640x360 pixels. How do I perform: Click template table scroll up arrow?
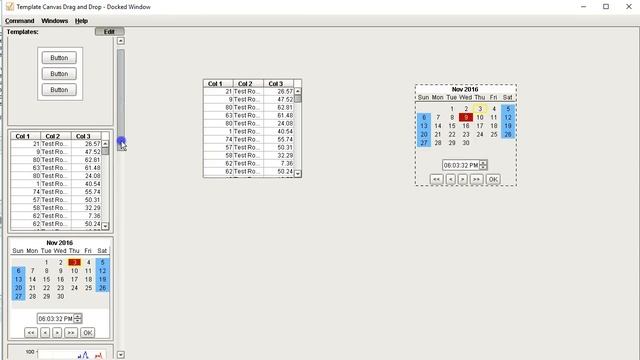point(105,144)
